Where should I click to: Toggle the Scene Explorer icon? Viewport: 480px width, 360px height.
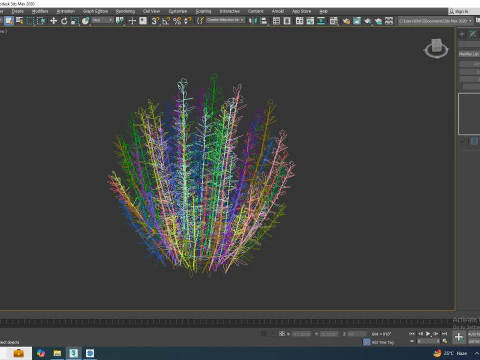(x=276, y=21)
